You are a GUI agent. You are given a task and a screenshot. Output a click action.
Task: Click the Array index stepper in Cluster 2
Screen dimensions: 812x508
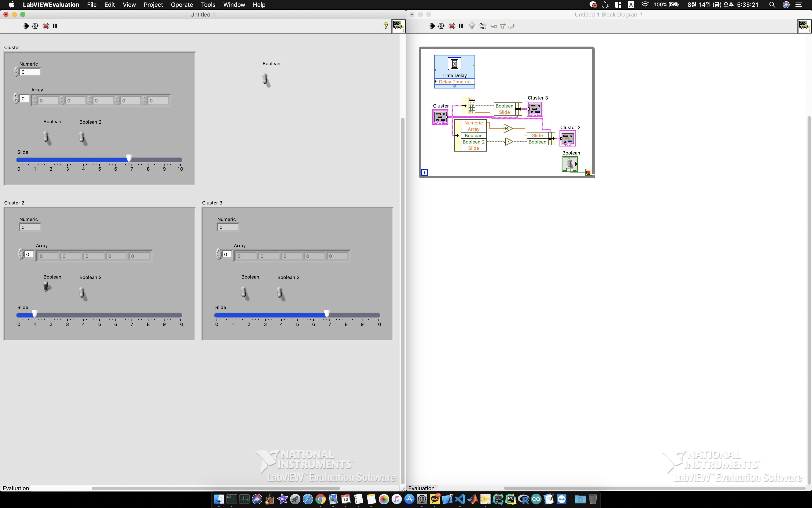point(21,254)
